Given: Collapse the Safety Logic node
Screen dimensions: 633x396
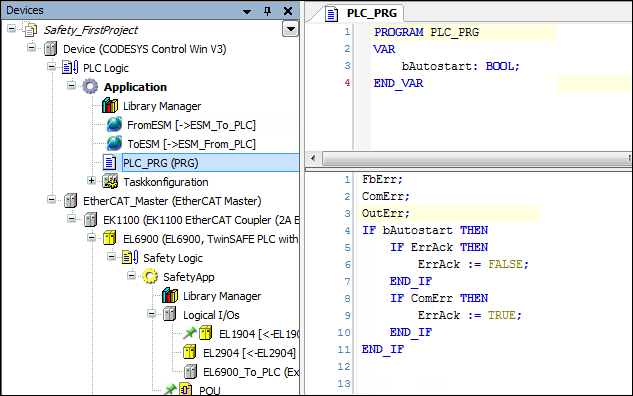Looking at the screenshot, I should pos(111,256).
